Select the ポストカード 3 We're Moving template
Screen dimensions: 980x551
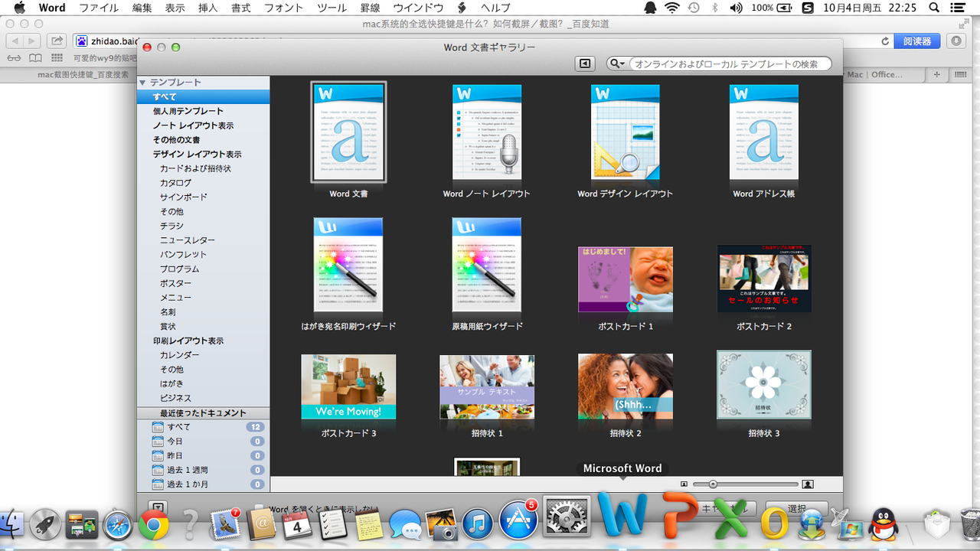point(348,386)
